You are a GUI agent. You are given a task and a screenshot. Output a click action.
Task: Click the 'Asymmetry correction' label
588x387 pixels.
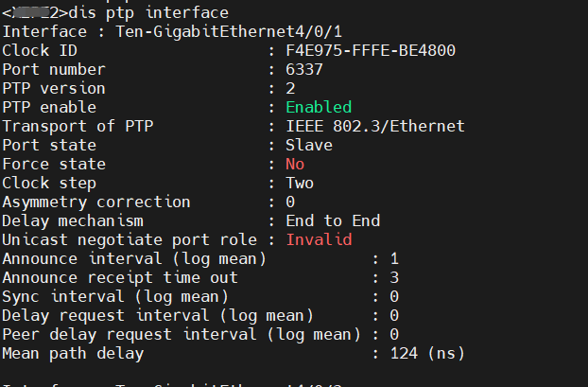[x=96, y=202]
